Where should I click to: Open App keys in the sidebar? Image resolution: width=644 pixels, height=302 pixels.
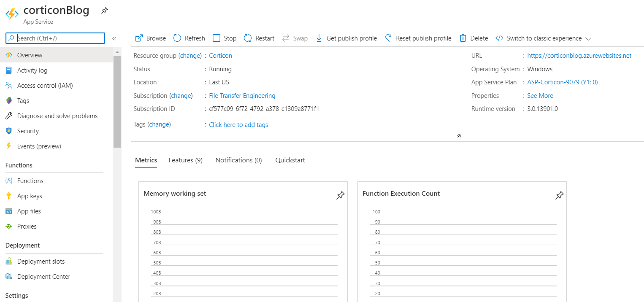[x=30, y=196]
